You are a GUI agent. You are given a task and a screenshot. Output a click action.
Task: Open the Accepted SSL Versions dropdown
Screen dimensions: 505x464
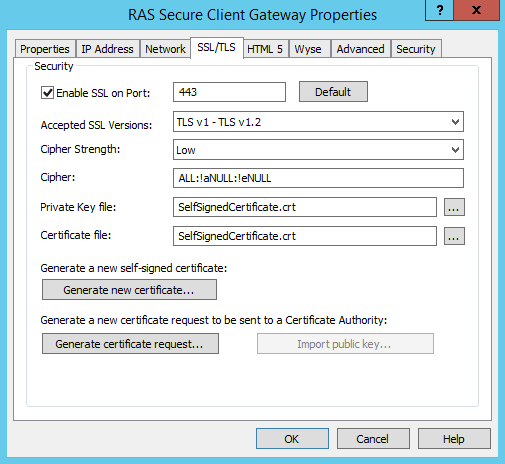coord(318,122)
